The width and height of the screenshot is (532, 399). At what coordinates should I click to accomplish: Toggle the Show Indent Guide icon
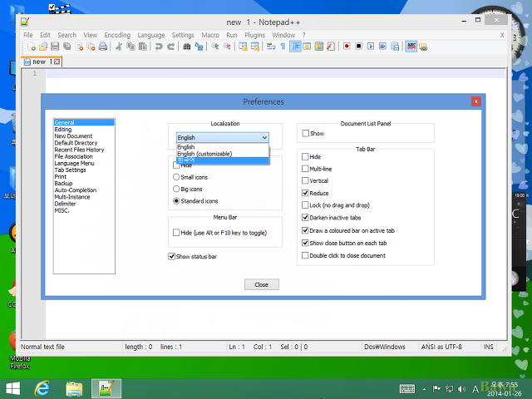pyautogui.click(x=295, y=47)
